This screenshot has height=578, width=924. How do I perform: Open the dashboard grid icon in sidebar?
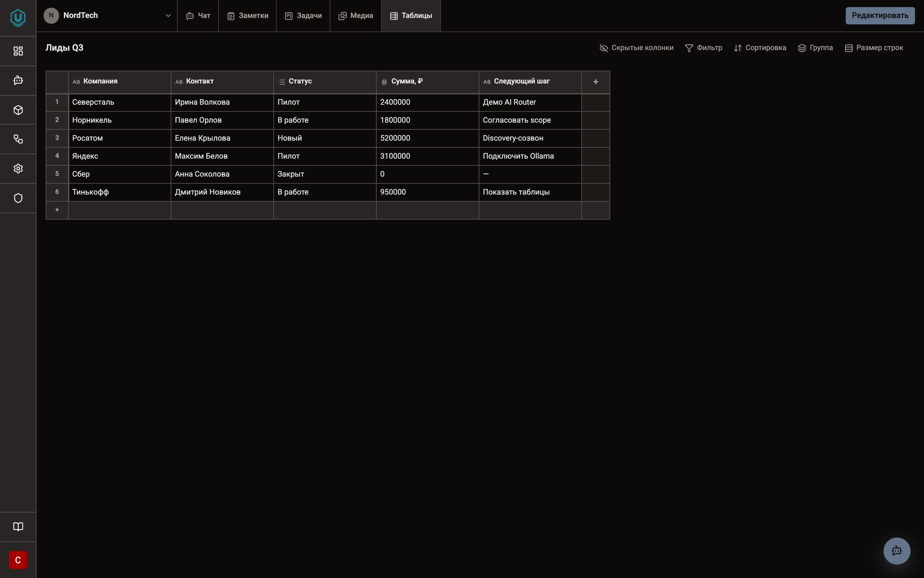18,51
